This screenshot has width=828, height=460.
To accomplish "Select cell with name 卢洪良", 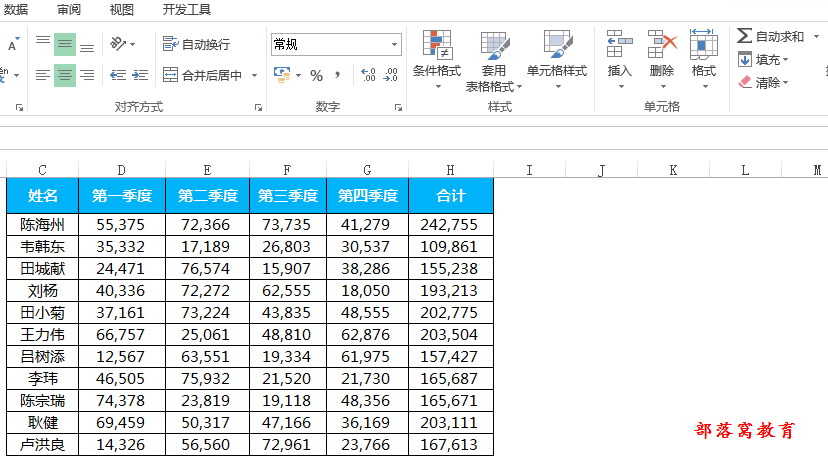I will tap(43, 445).
